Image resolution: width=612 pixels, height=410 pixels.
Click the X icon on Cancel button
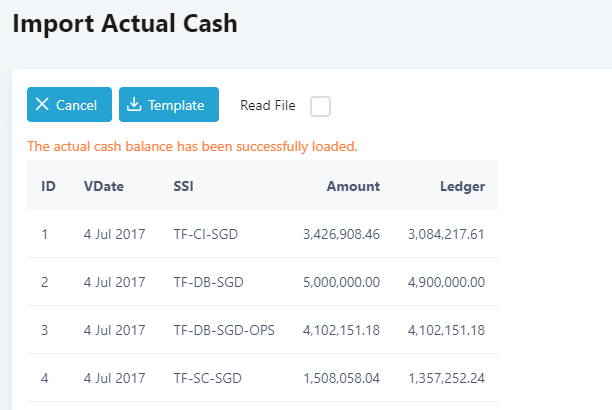42,105
